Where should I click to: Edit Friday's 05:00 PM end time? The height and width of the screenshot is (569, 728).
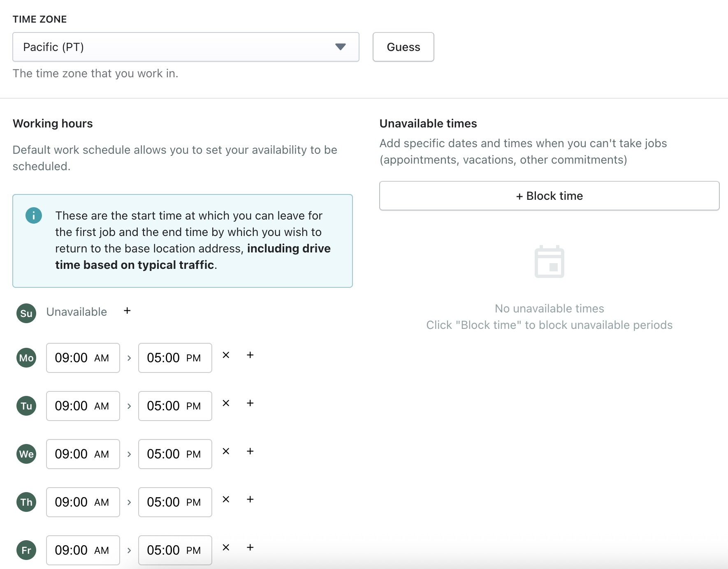click(x=175, y=550)
